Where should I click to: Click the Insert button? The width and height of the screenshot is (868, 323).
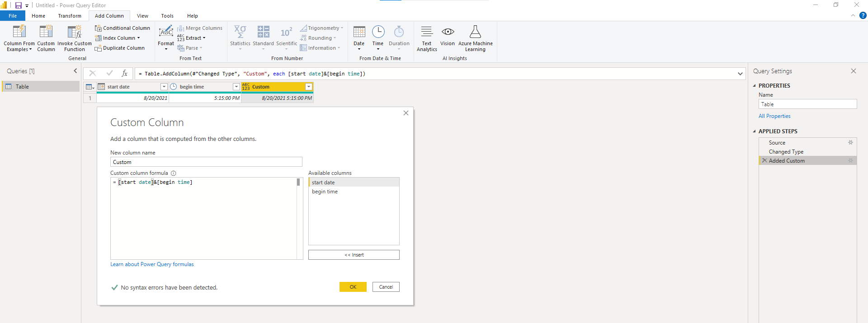[x=354, y=255]
